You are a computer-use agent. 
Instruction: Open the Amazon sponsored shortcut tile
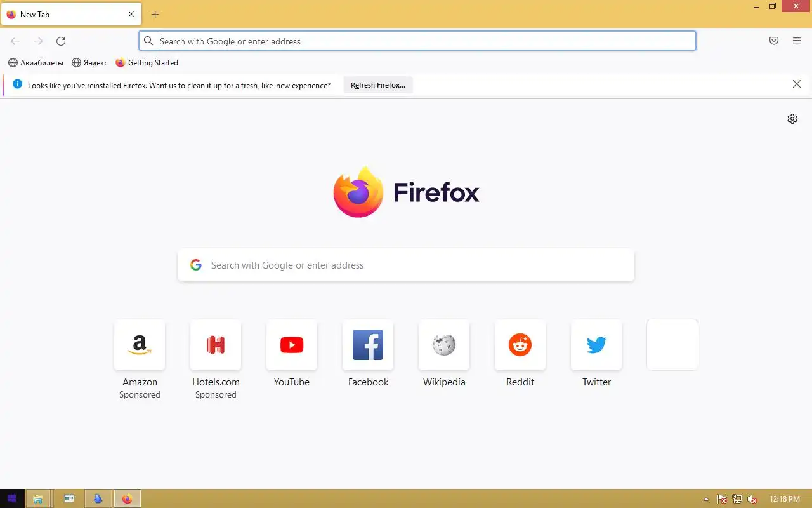click(140, 345)
